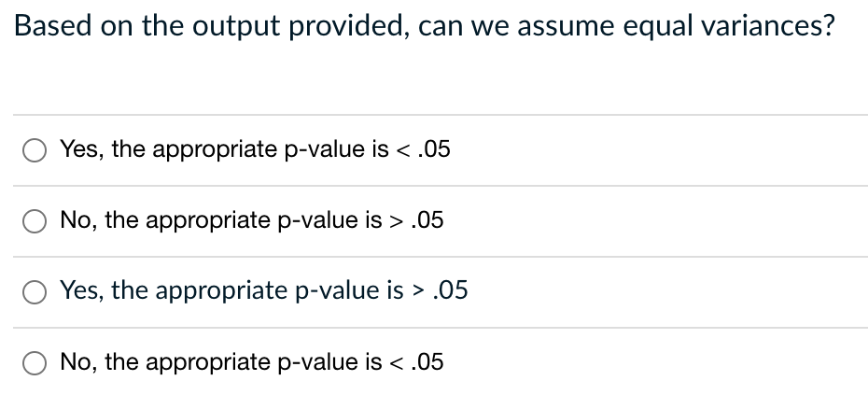The image size is (868, 409).
Task: Select radio button for 'No, p-value is < .05'
Action: coord(35,363)
